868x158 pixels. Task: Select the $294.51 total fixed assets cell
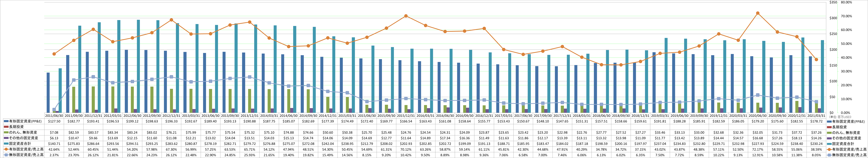coord(132,144)
